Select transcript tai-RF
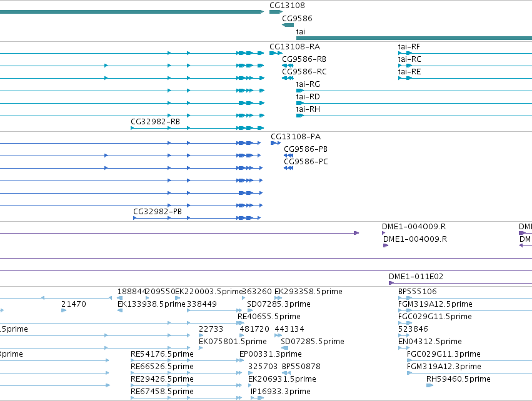Image resolution: width=532 pixels, height=401 pixels. click(409, 46)
